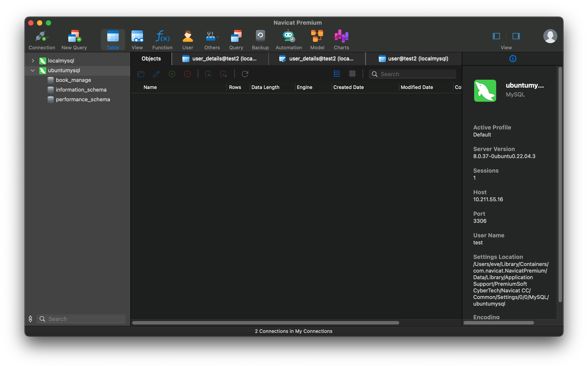The image size is (588, 369).
Task: Click the objects Search field
Action: tap(412, 74)
